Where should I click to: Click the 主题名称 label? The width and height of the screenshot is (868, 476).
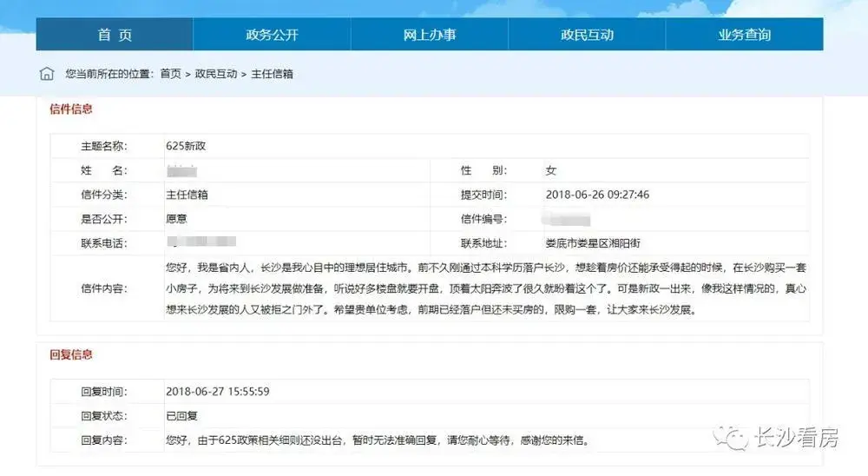104,146
